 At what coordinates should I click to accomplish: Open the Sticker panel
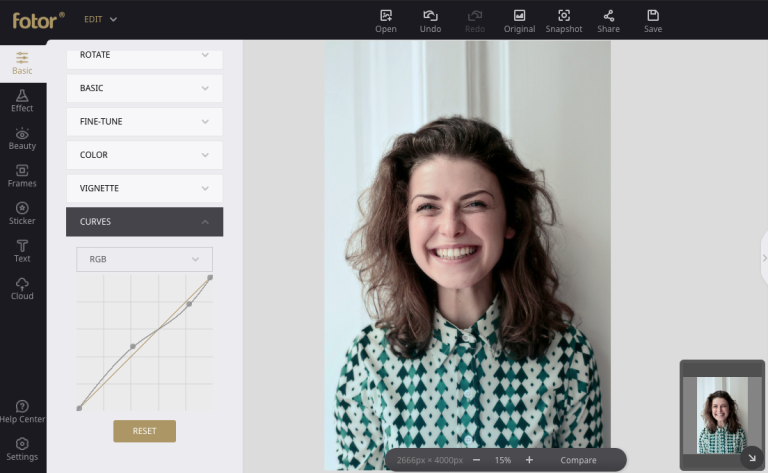click(23, 213)
